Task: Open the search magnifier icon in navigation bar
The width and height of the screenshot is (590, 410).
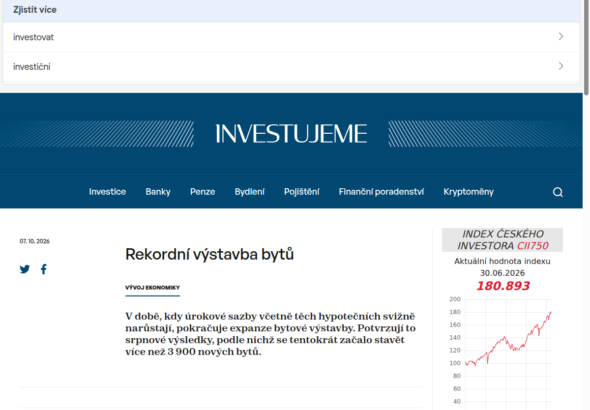Action: pyautogui.click(x=558, y=192)
